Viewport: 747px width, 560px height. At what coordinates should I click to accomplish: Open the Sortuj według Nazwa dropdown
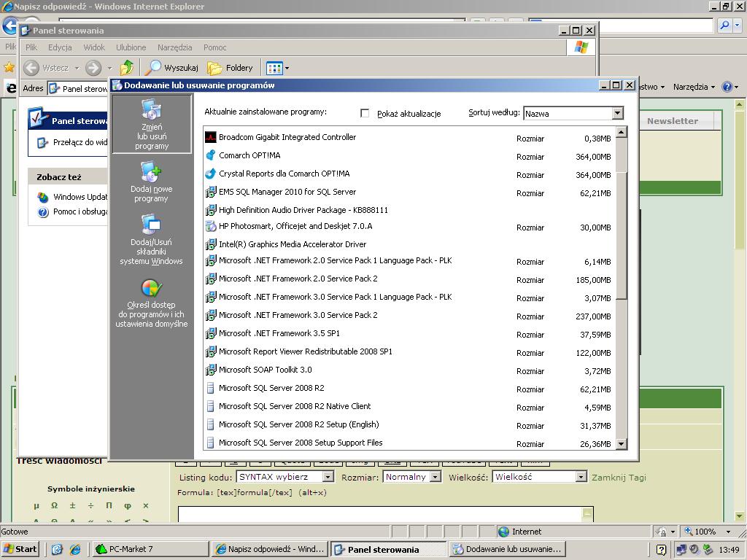[x=617, y=113]
